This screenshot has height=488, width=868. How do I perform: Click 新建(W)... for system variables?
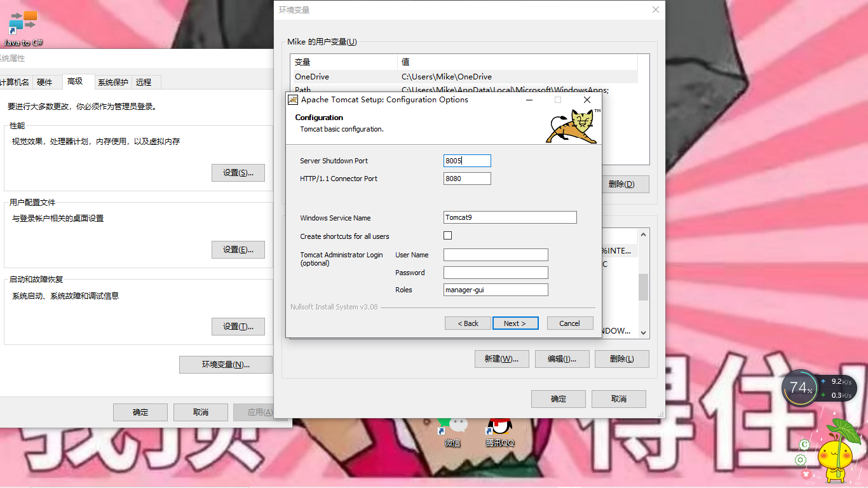[x=502, y=359]
